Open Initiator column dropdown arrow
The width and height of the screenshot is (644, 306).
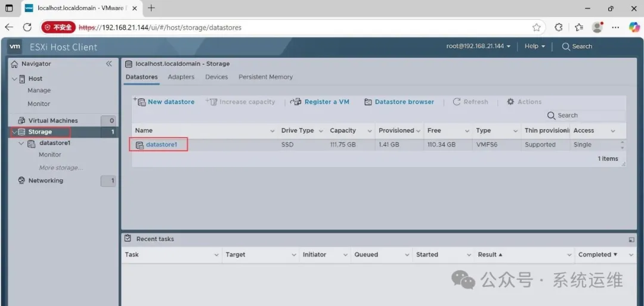(345, 255)
